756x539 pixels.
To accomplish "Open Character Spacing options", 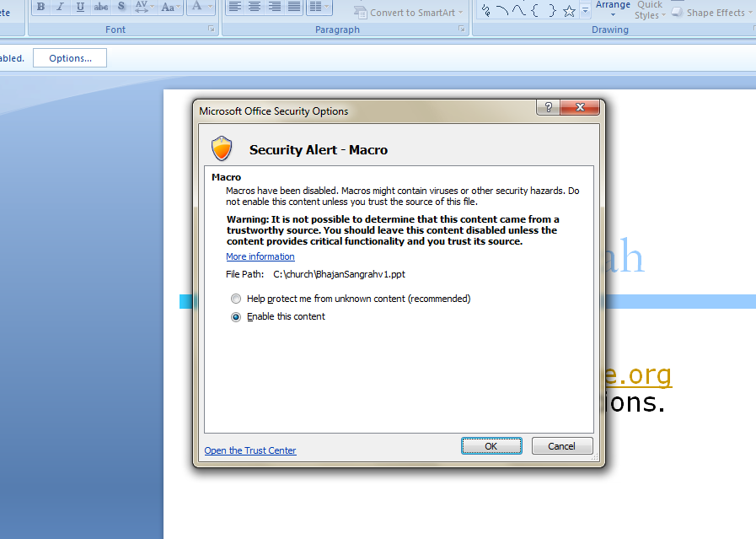I will pos(144,7).
